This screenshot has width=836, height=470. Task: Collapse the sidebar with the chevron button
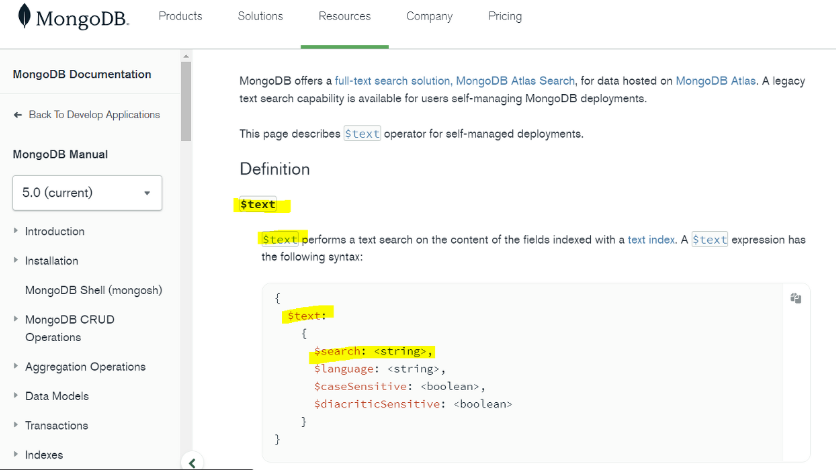tap(192, 463)
